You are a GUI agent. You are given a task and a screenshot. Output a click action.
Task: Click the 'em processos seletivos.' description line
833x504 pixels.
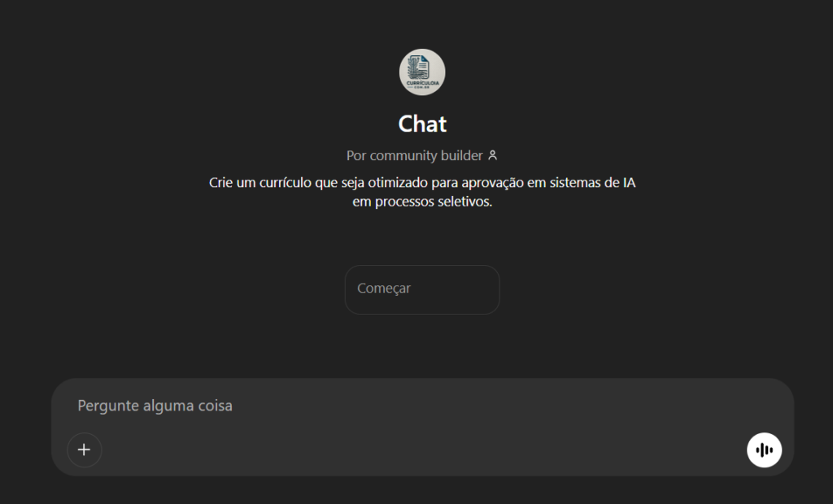422,202
